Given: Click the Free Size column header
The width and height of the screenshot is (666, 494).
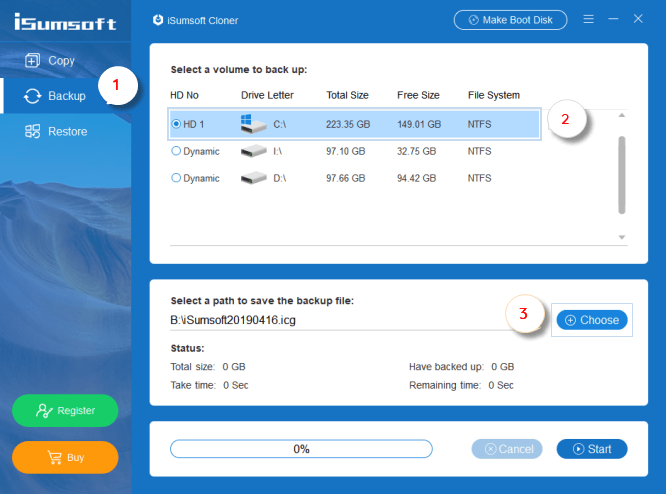Looking at the screenshot, I should (x=418, y=95).
